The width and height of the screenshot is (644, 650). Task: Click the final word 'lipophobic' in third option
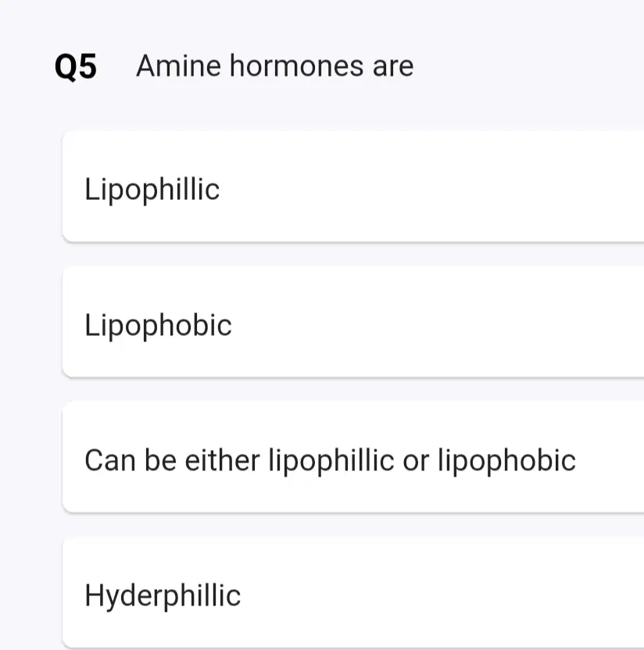(x=506, y=461)
